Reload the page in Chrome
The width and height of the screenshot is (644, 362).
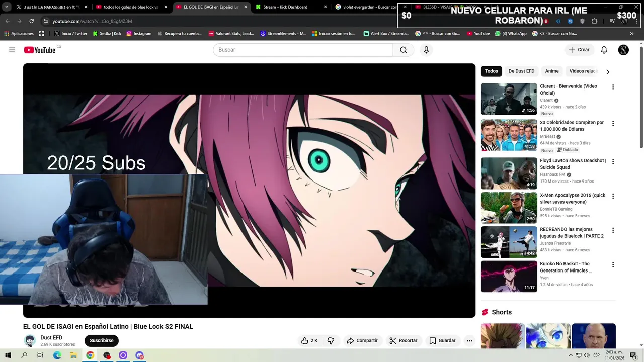coord(31,21)
